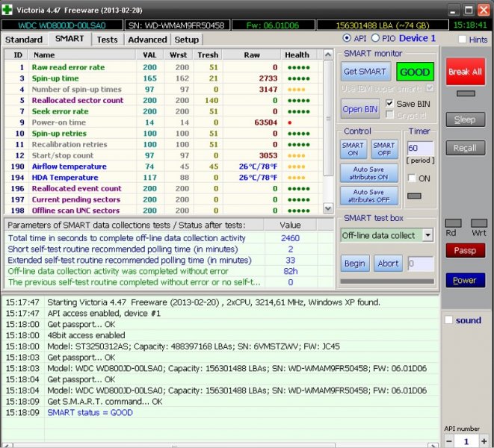This screenshot has width=494, height=448.
Task: Click the SMART test box number field
Action: click(421, 264)
